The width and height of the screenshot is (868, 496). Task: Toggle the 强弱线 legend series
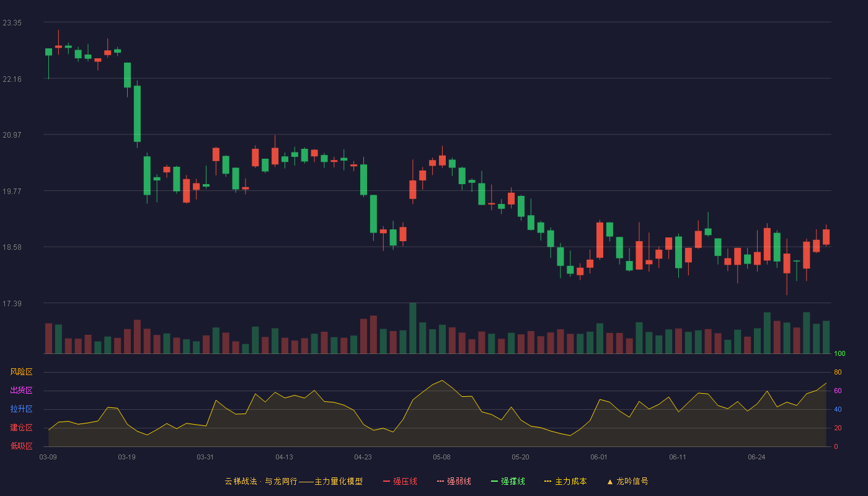click(454, 481)
